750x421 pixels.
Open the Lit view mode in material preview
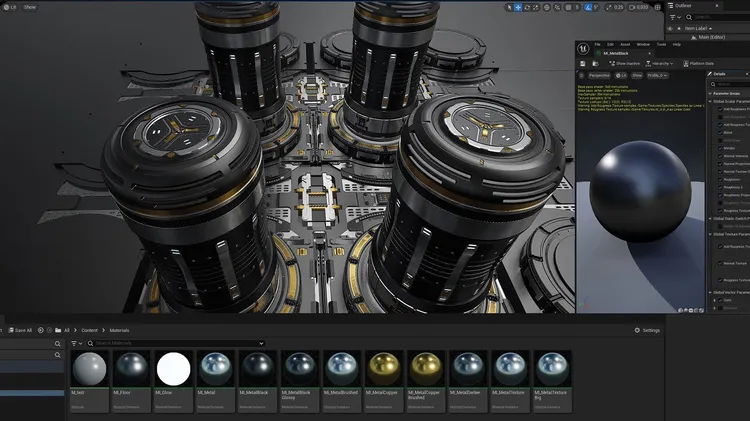[x=621, y=76]
